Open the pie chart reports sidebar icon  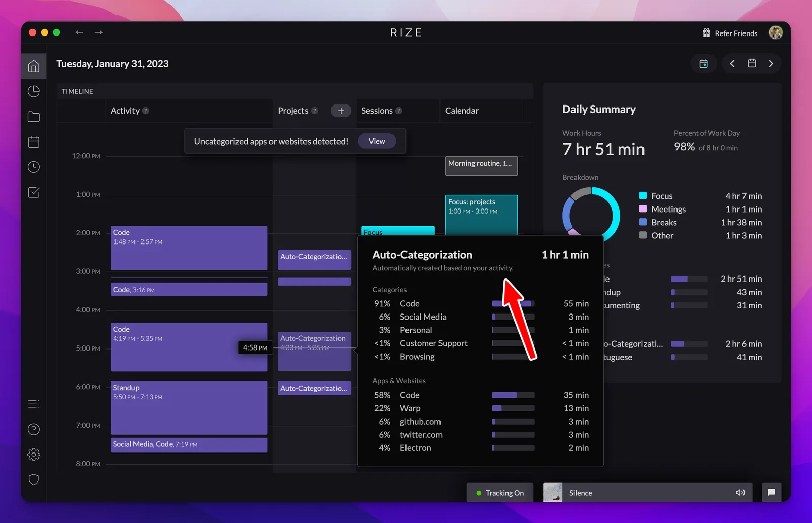(x=33, y=91)
